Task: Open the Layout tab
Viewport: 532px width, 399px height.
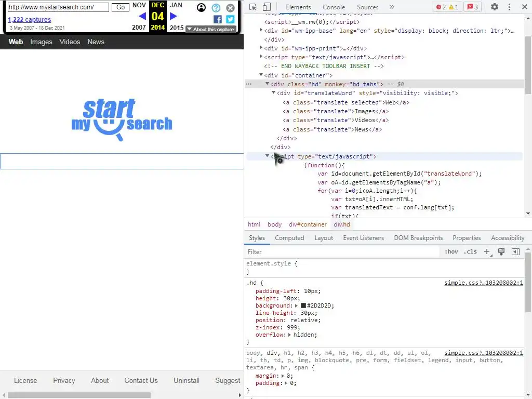Action: [324, 238]
